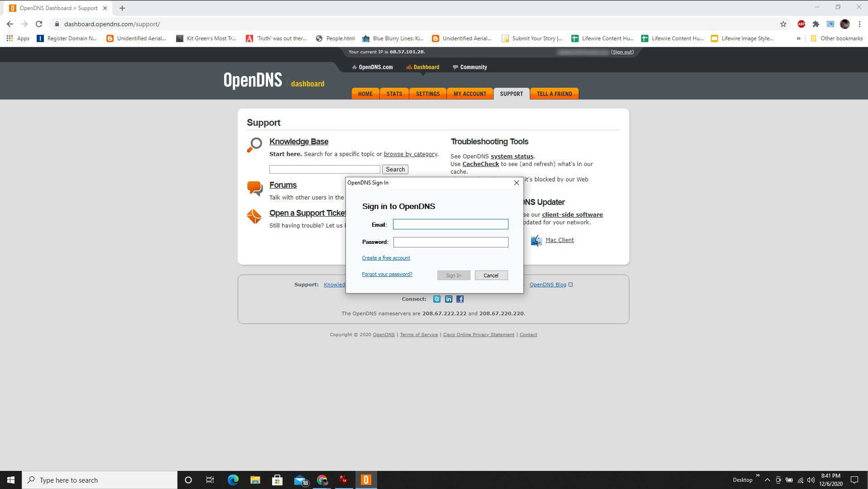Image resolution: width=868 pixels, height=489 pixels.
Task: Select the SUPPORT tab
Action: point(511,94)
